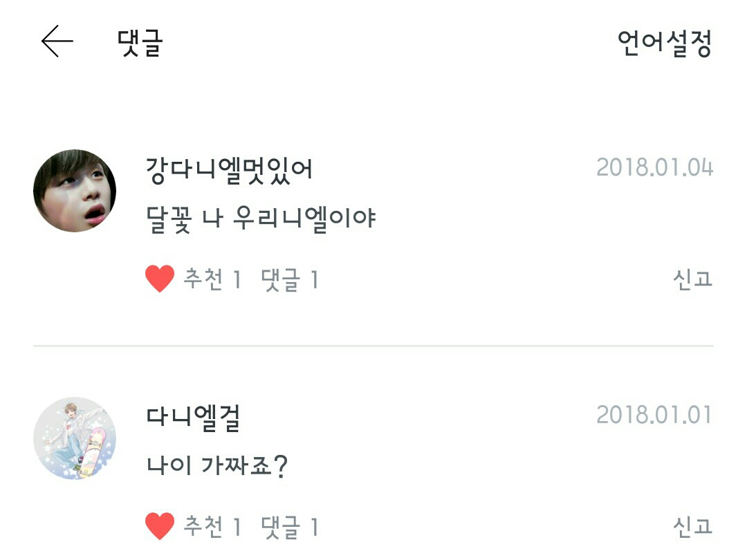Viewport: 747px width, 560px height.
Task: Tap the back arrow icon
Action: [57, 42]
